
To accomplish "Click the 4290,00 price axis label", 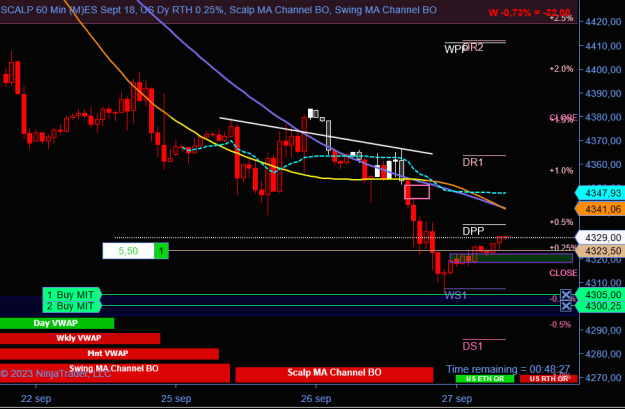I will point(603,330).
